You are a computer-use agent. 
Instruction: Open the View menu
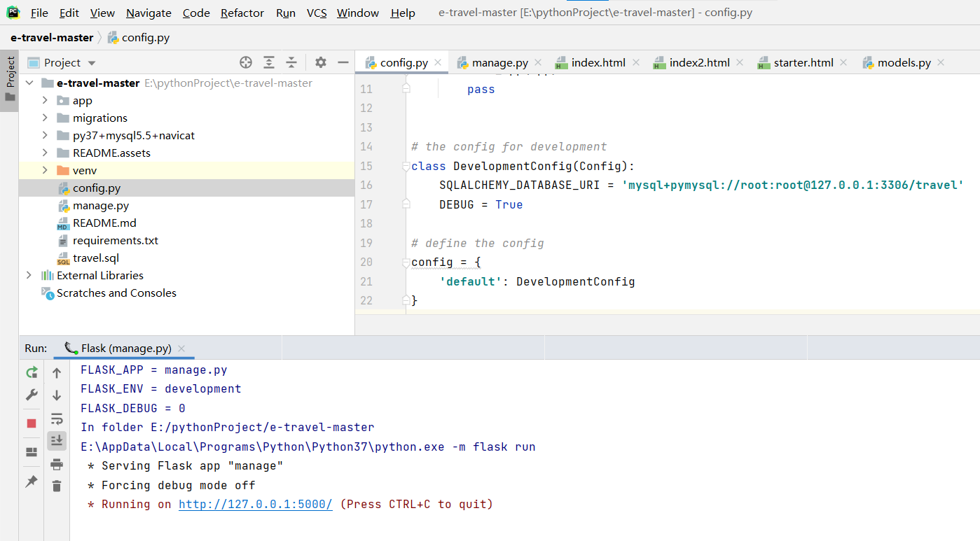(x=102, y=13)
